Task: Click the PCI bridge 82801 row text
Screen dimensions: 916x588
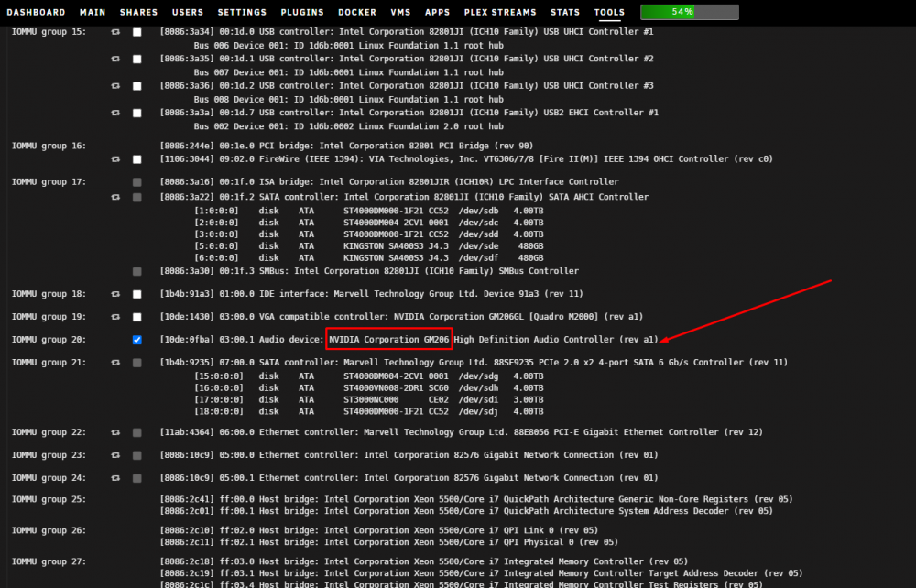Action: pyautogui.click(x=346, y=146)
